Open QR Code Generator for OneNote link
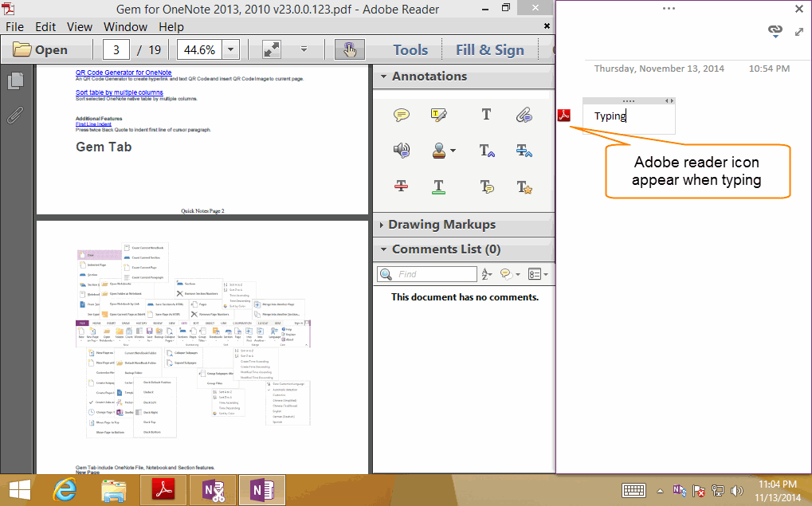 click(x=124, y=73)
